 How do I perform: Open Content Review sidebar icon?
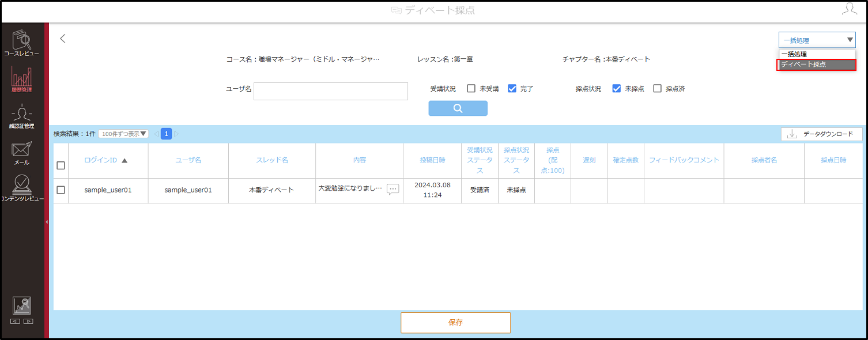22,188
